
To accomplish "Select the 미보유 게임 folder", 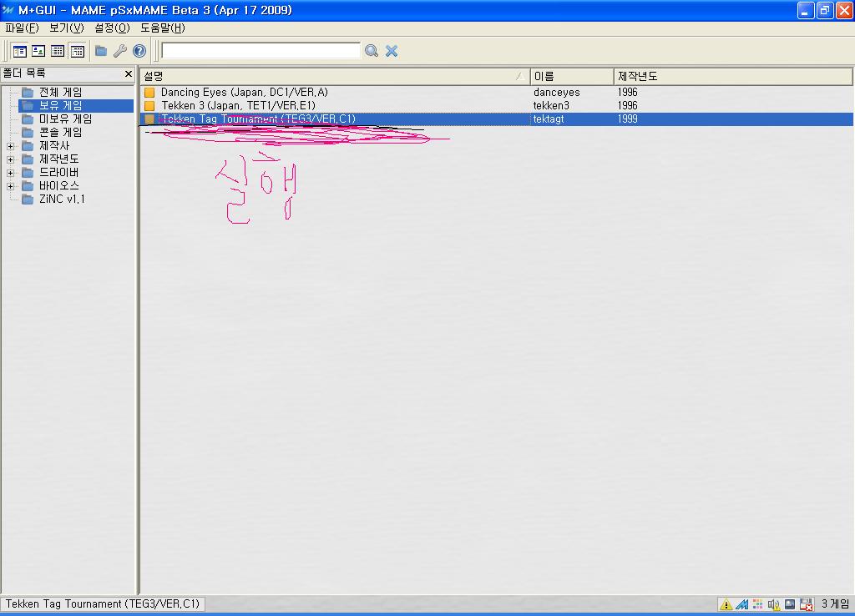I will 65,119.
